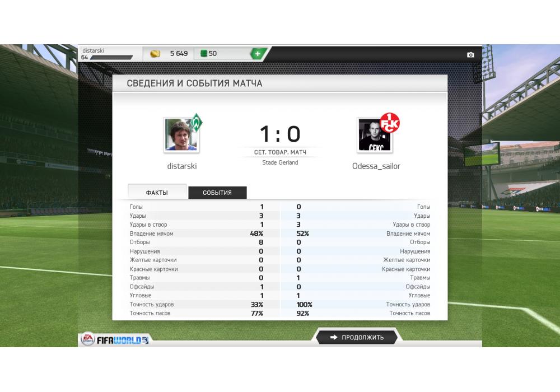The image size is (560, 392).
Task: Click the ПРОДОЛЖИТЬ button
Action: (356, 337)
